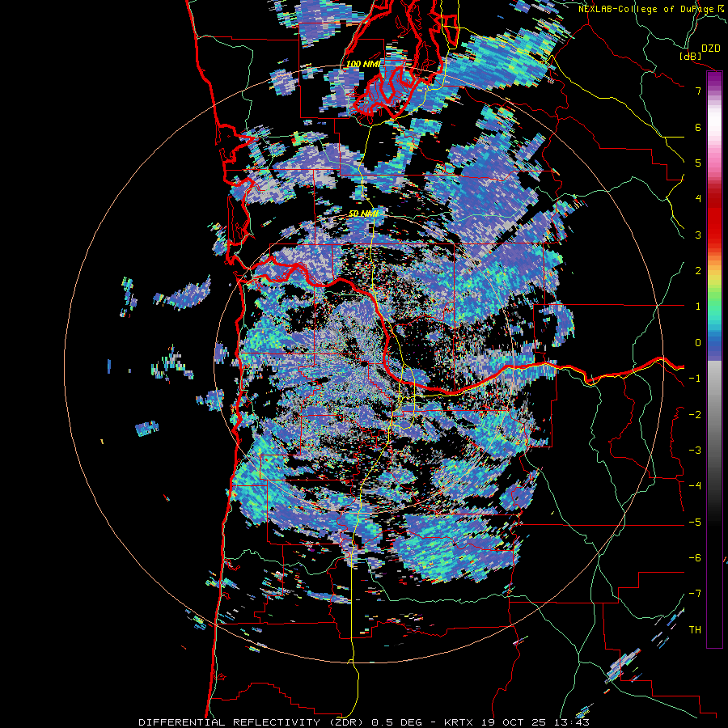Image resolution: width=728 pixels, height=728 pixels.
Task: Select the 2 value on the color scale
Action: point(698,271)
